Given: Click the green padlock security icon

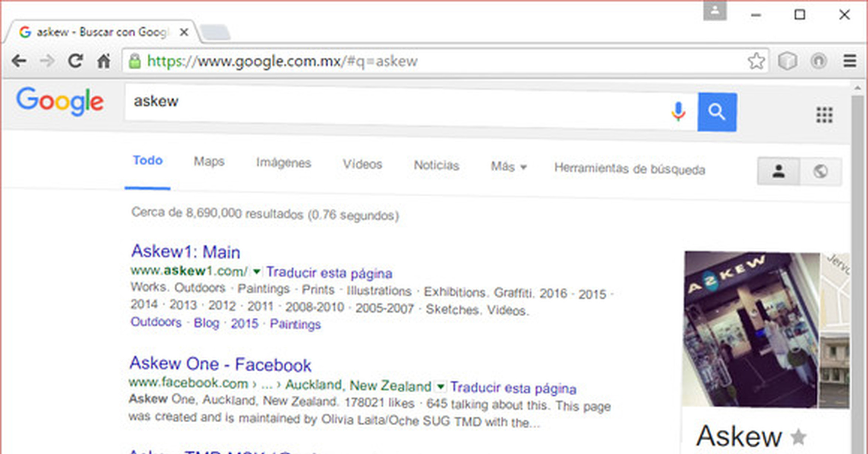Looking at the screenshot, I should point(135,61).
